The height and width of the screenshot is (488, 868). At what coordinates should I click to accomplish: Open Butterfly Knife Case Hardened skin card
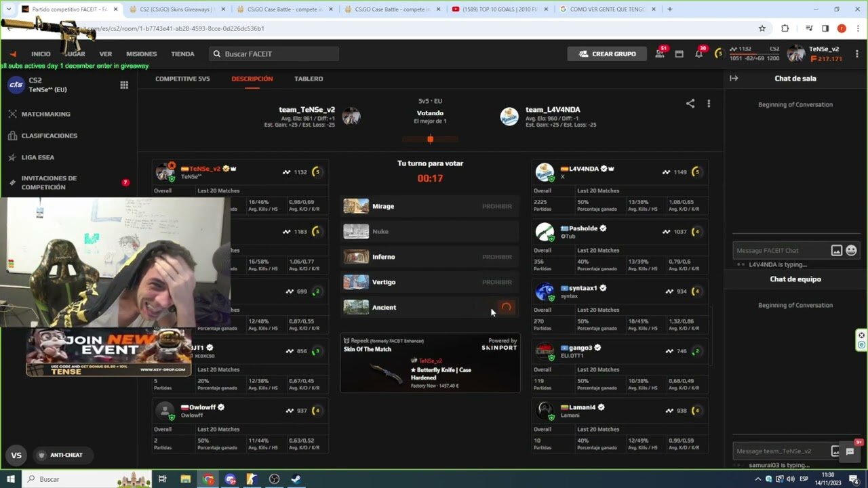[430, 363]
